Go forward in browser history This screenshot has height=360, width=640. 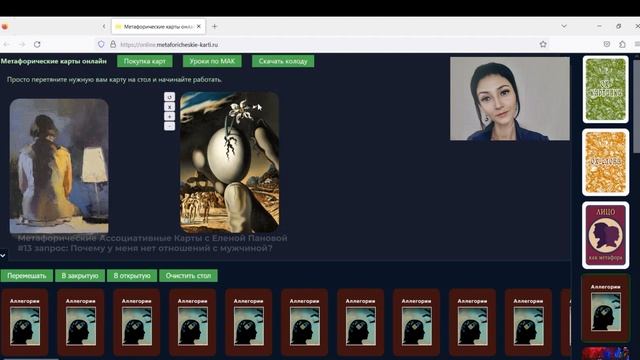coord(22,44)
